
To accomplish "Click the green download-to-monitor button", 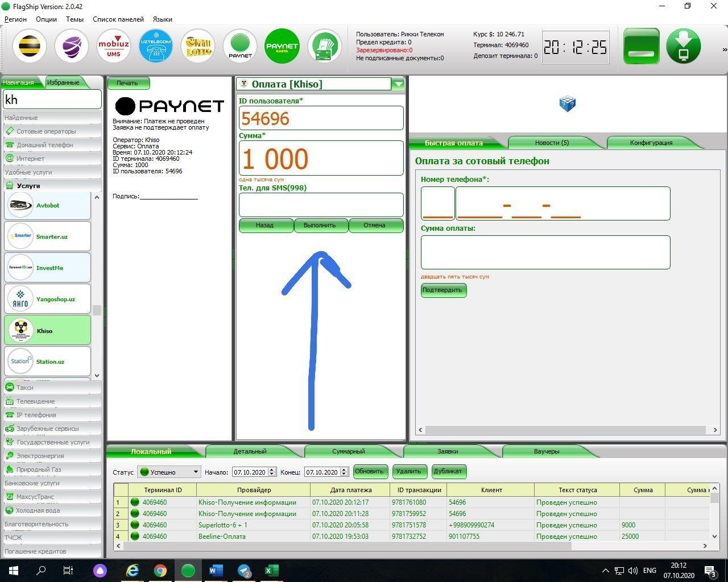I will point(684,46).
